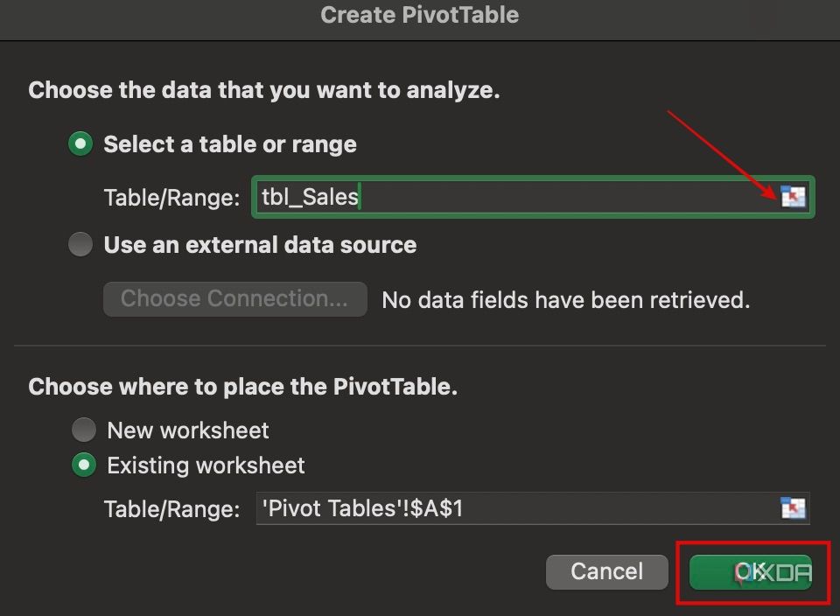Click the 'Use an external data source' label
This screenshot has height=616, width=840.
tap(259, 244)
